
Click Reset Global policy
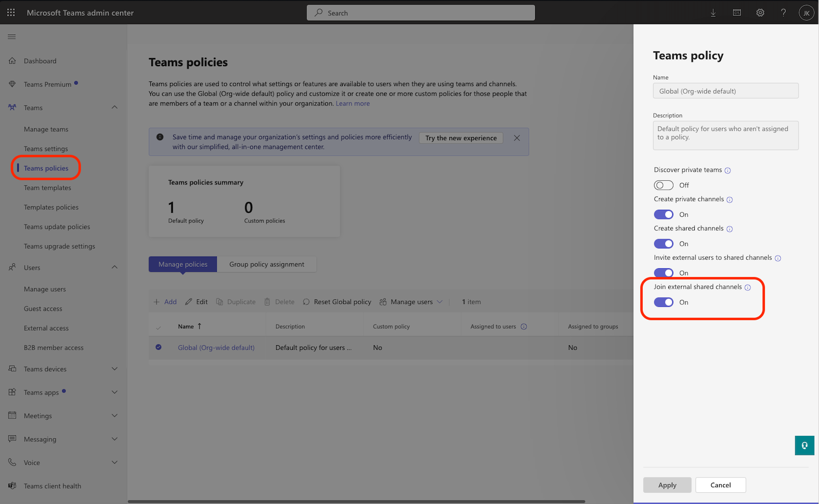(337, 302)
